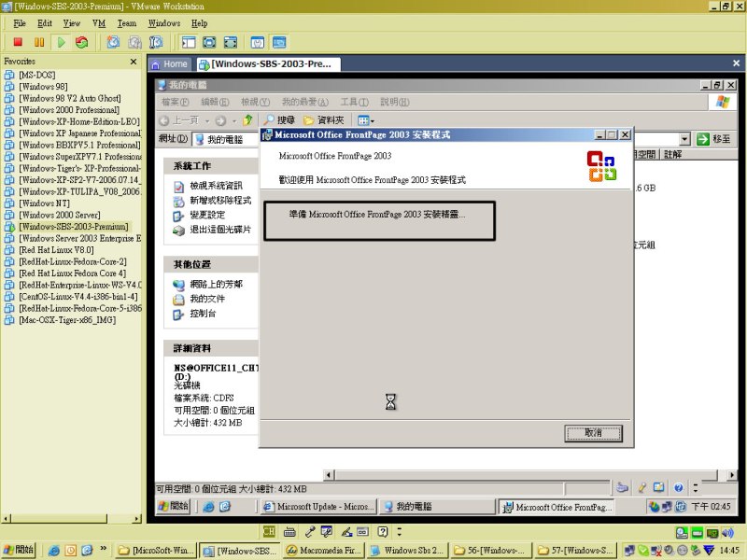Click the Favorites horizontal scrollbar
747x560 pixels.
72,519
